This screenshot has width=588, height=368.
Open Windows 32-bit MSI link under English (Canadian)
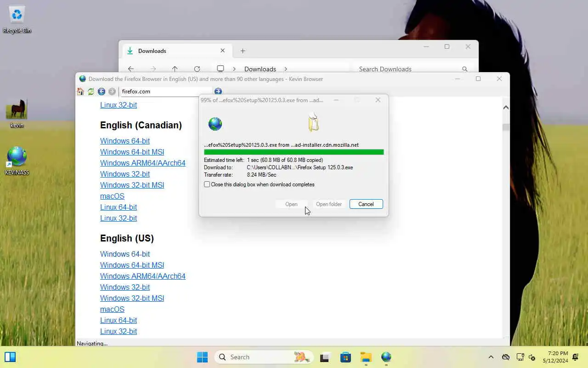132,185
